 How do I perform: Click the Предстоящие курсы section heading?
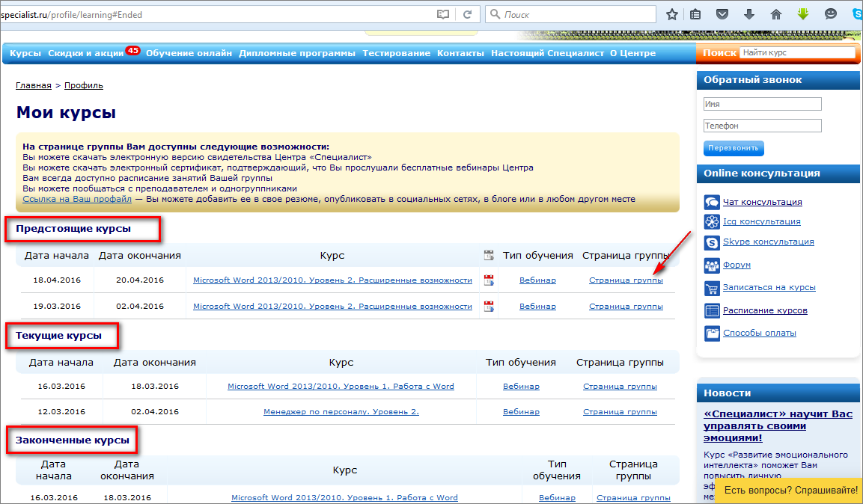[x=73, y=229]
